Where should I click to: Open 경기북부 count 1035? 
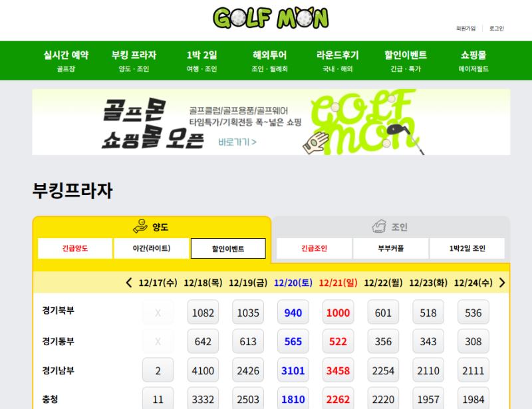pyautogui.click(x=248, y=313)
